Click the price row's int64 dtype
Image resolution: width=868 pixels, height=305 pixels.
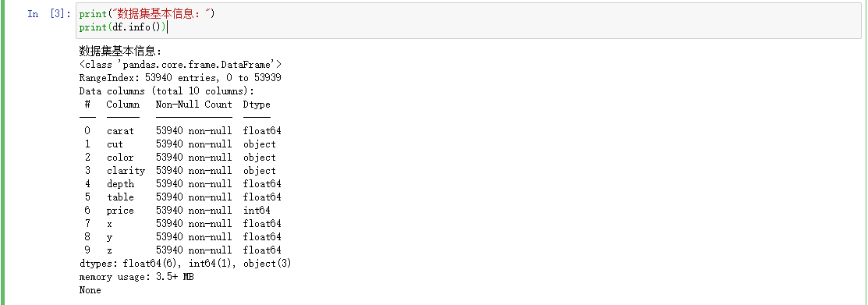point(257,211)
